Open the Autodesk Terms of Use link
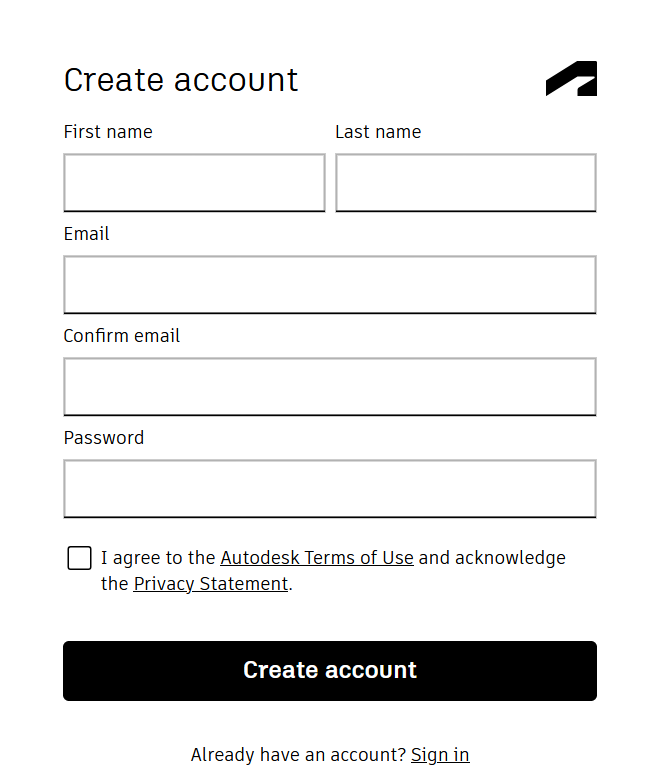 [x=317, y=558]
